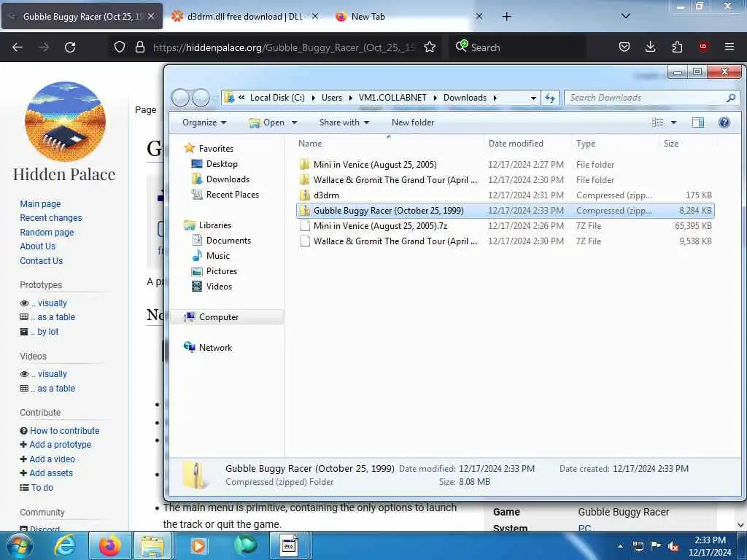
Task: Select Pictures library
Action: pyautogui.click(x=214, y=271)
